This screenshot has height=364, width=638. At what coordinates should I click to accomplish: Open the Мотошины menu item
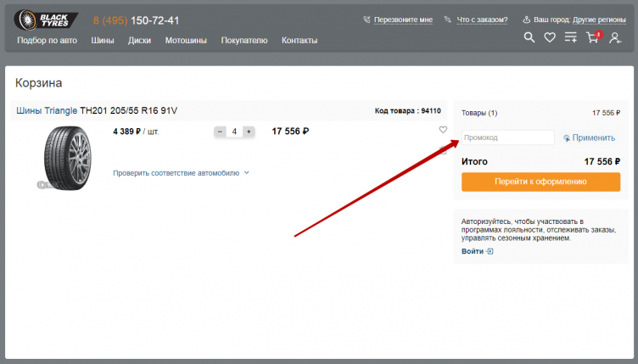coord(186,40)
